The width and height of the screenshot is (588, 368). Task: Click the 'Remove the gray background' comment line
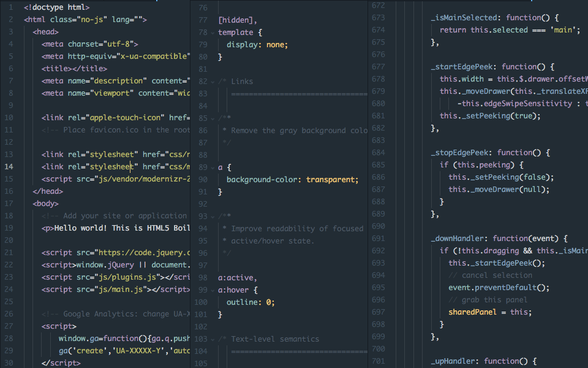tap(295, 131)
